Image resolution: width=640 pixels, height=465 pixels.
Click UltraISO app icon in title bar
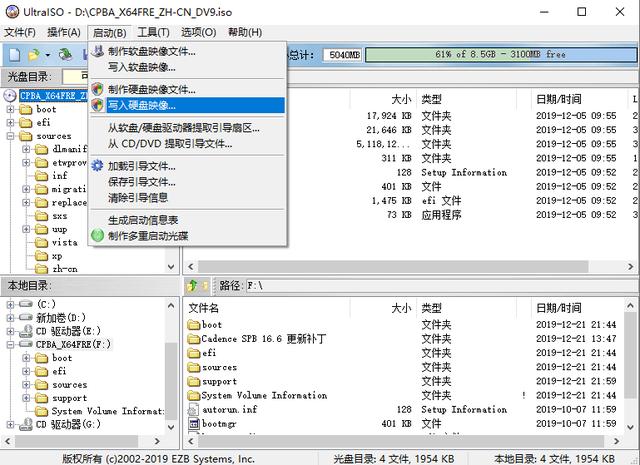click(x=12, y=12)
